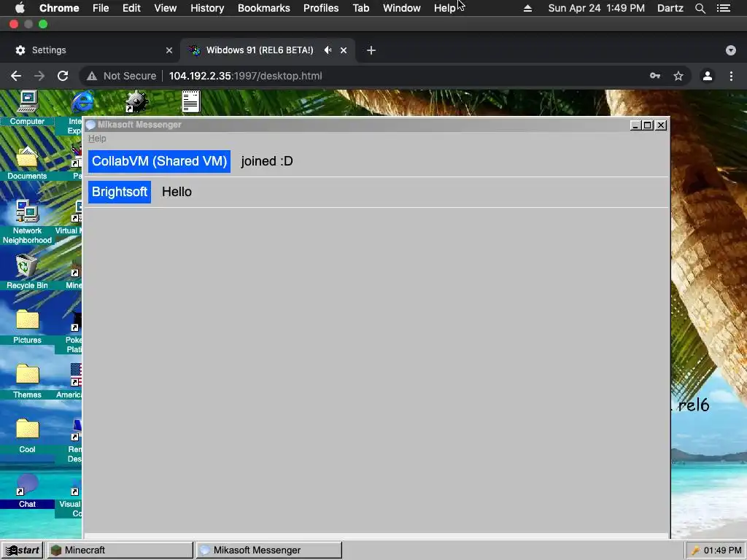Image resolution: width=747 pixels, height=560 pixels.
Task: Mute the Wibdows 91 tab audio icon
Action: point(328,50)
